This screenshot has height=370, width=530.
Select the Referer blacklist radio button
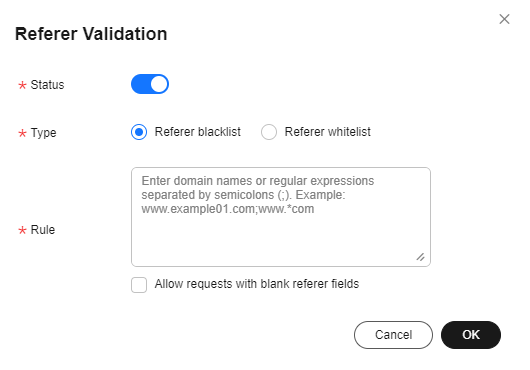click(139, 132)
